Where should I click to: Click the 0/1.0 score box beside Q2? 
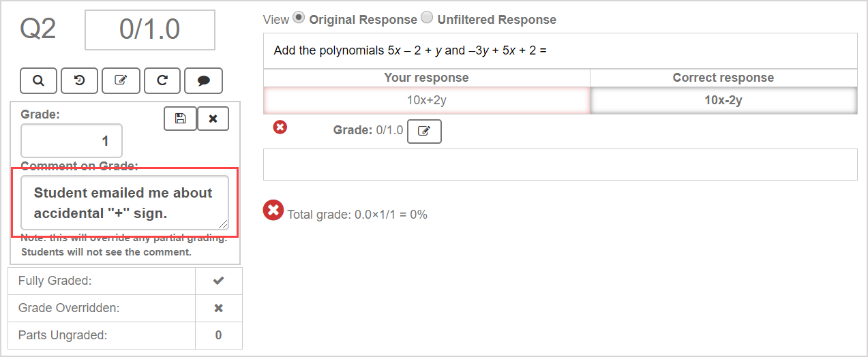click(150, 30)
